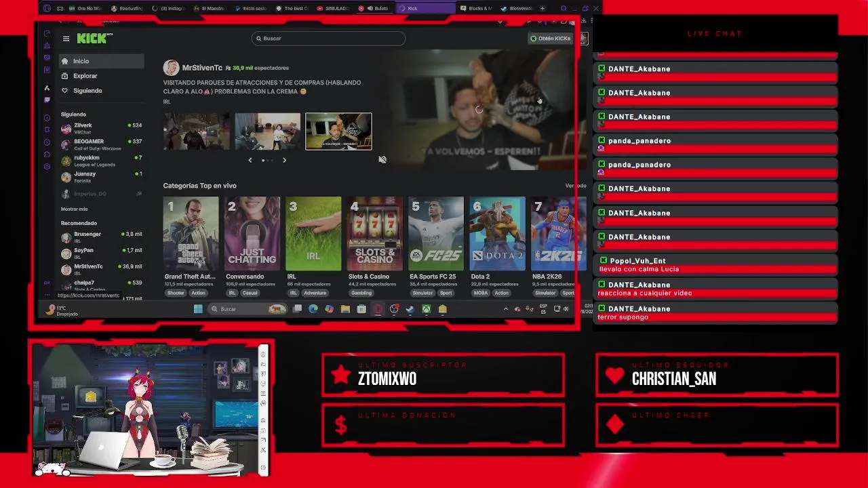868x488 pixels.
Task: Open Explorar in Kick sidebar
Action: [101, 76]
